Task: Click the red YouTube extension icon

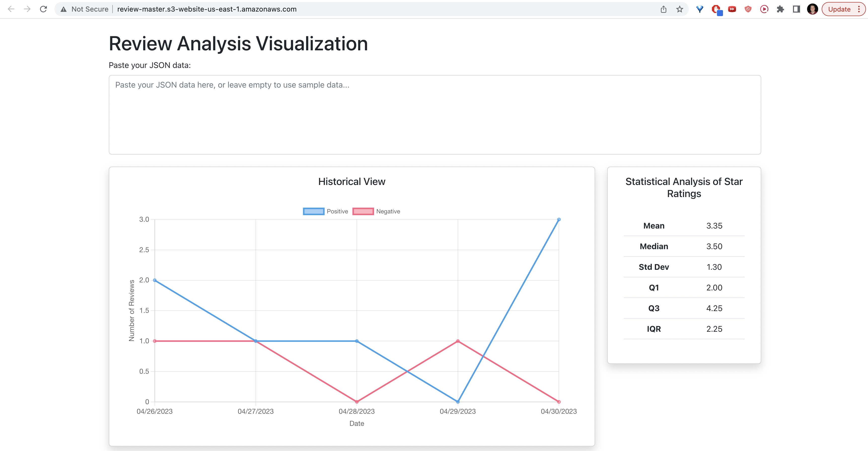Action: coord(732,9)
